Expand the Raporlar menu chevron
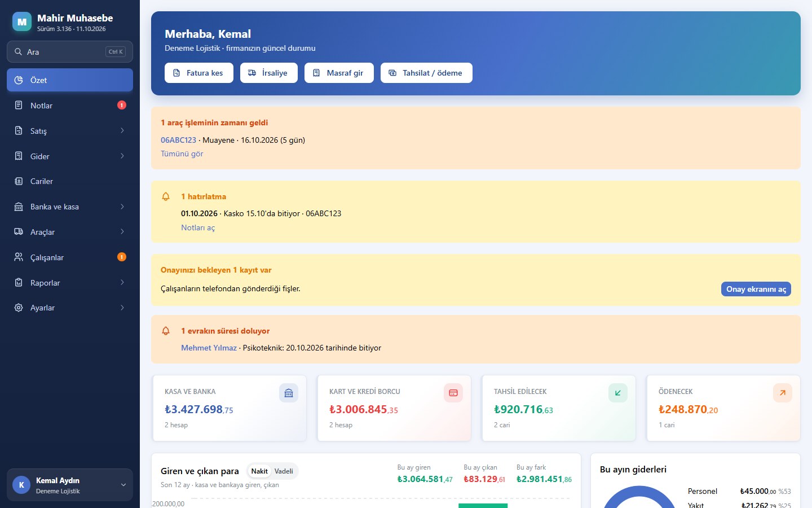Viewport: 812px width, 508px height. (122, 282)
